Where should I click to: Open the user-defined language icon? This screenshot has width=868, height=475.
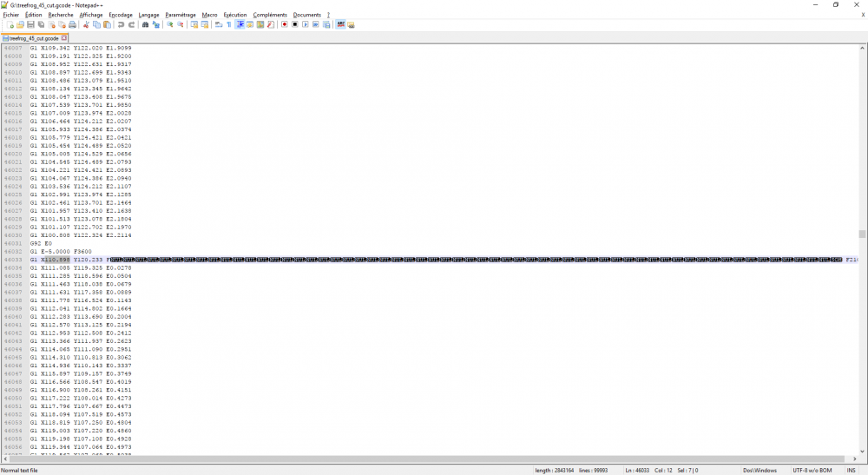click(250, 24)
